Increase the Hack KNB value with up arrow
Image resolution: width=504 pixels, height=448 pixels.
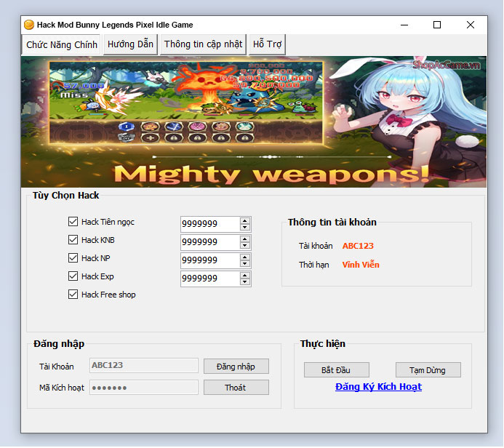[245, 239]
